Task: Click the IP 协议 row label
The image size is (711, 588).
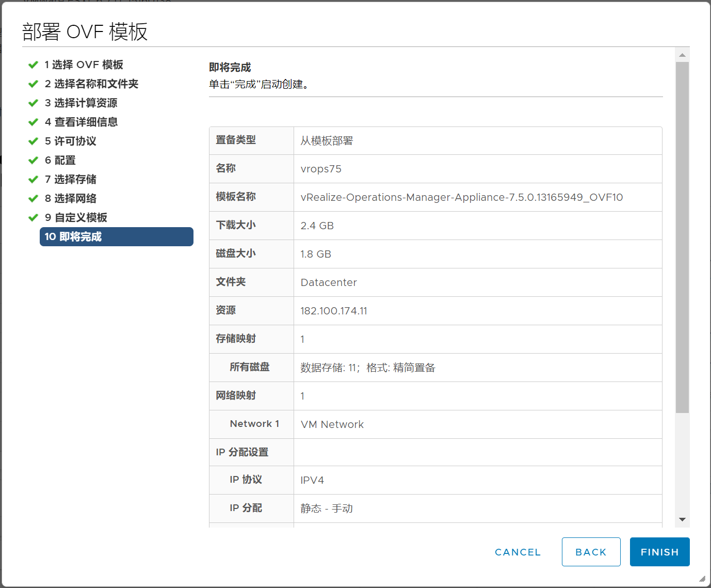Action: [x=246, y=480]
